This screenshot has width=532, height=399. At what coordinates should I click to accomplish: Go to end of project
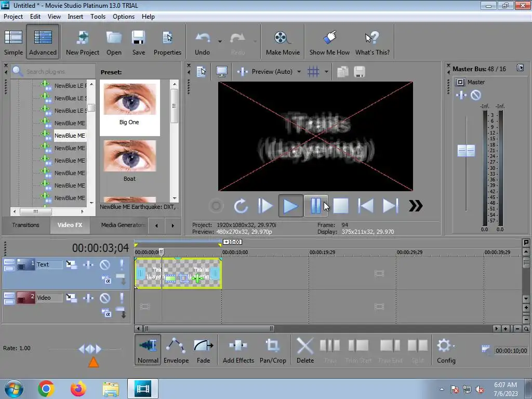click(390, 206)
